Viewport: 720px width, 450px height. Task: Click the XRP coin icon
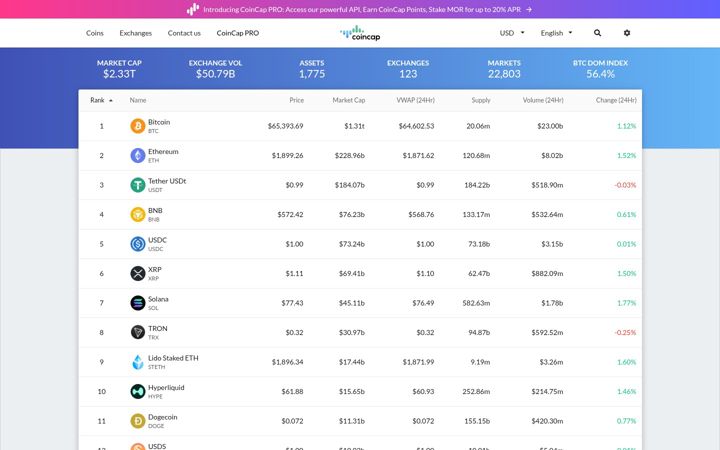pyautogui.click(x=138, y=273)
